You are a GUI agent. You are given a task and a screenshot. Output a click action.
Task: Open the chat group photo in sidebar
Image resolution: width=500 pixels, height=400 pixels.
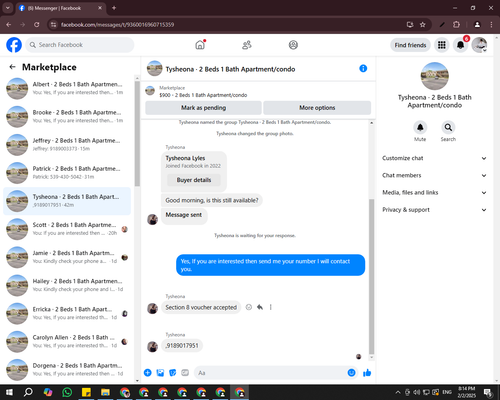(x=435, y=76)
